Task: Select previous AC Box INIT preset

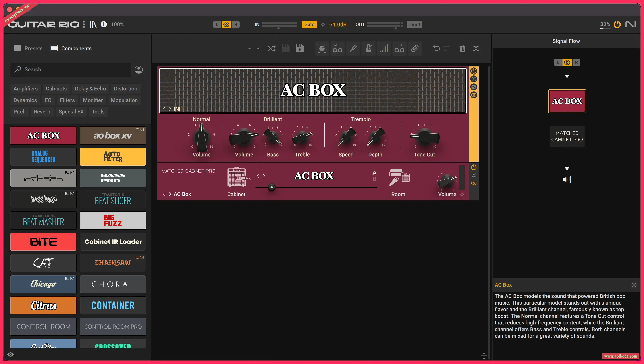Action: click(x=164, y=109)
